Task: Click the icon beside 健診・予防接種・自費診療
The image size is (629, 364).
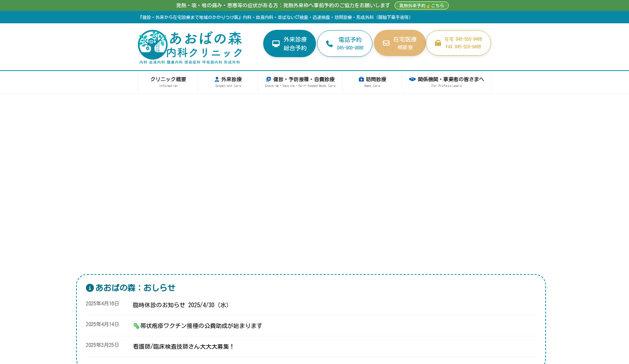Action: (269, 79)
